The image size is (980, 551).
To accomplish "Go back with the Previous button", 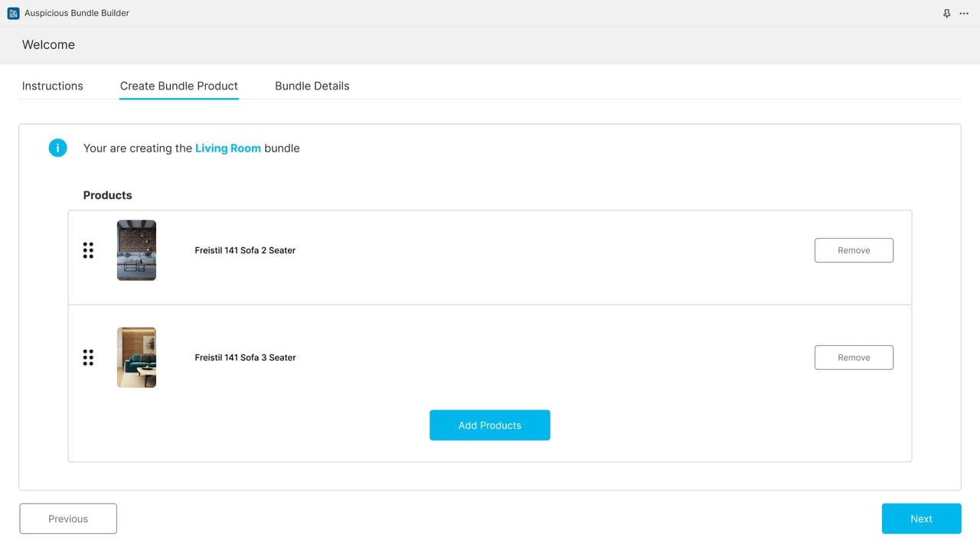I will coord(68,519).
